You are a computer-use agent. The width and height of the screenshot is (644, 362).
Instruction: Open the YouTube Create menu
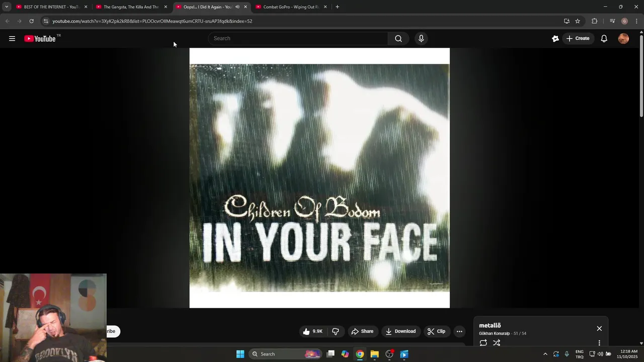point(578,39)
